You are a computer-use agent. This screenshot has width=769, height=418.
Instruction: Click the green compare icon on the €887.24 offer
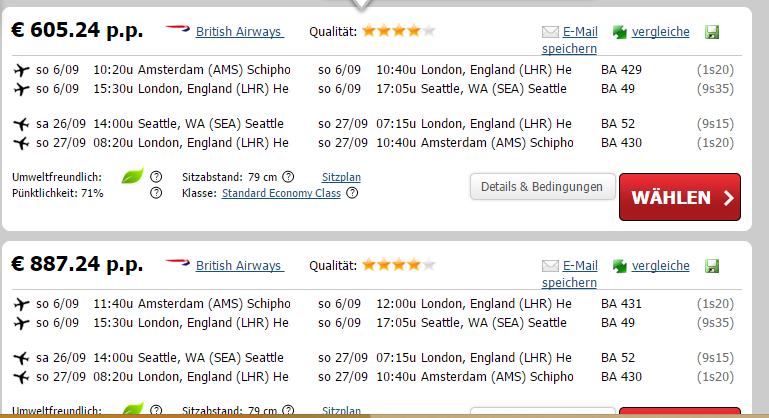pyautogui.click(x=620, y=266)
